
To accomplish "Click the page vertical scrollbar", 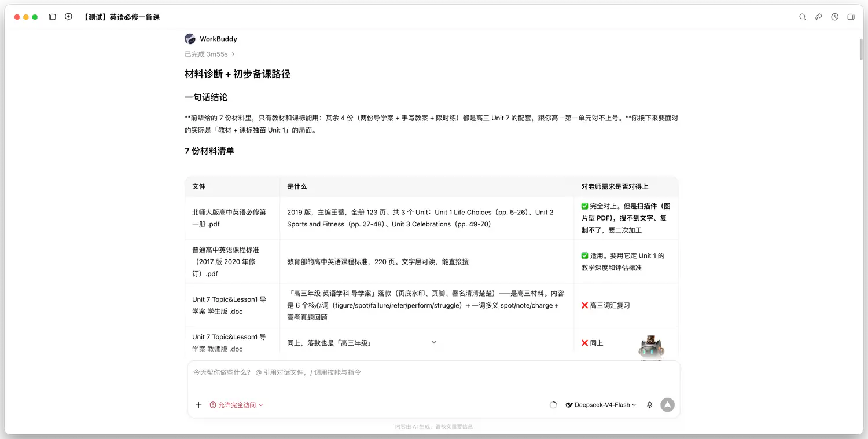I will tap(861, 49).
